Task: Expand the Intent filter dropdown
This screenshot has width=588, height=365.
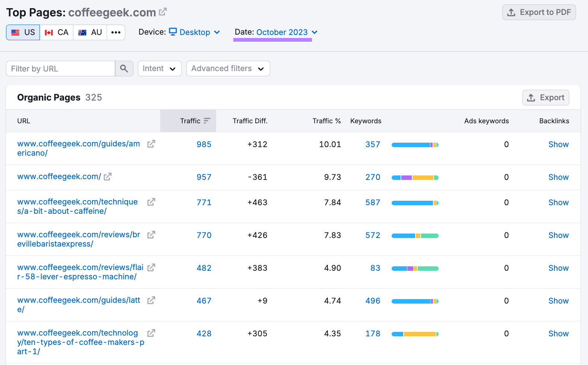Action: pos(159,69)
